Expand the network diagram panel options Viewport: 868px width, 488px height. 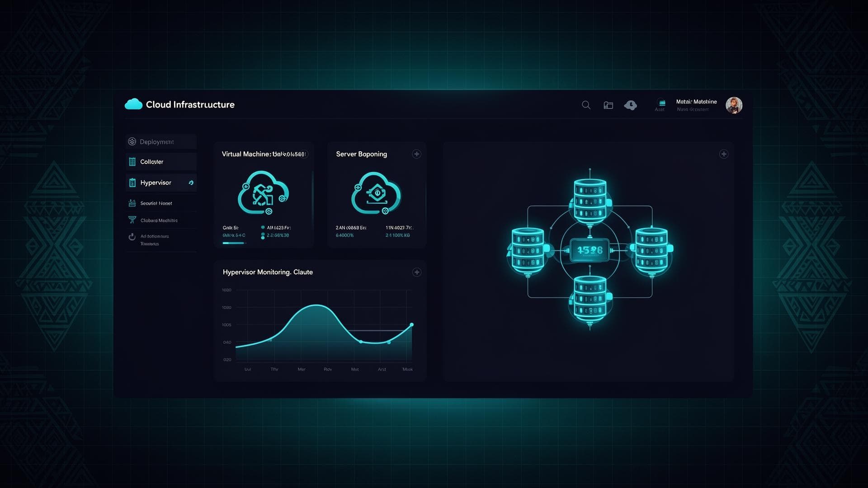(723, 154)
